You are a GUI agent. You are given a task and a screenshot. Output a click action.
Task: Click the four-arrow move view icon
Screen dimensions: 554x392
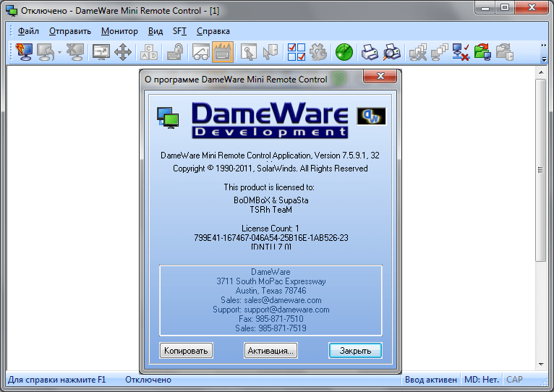click(x=123, y=52)
